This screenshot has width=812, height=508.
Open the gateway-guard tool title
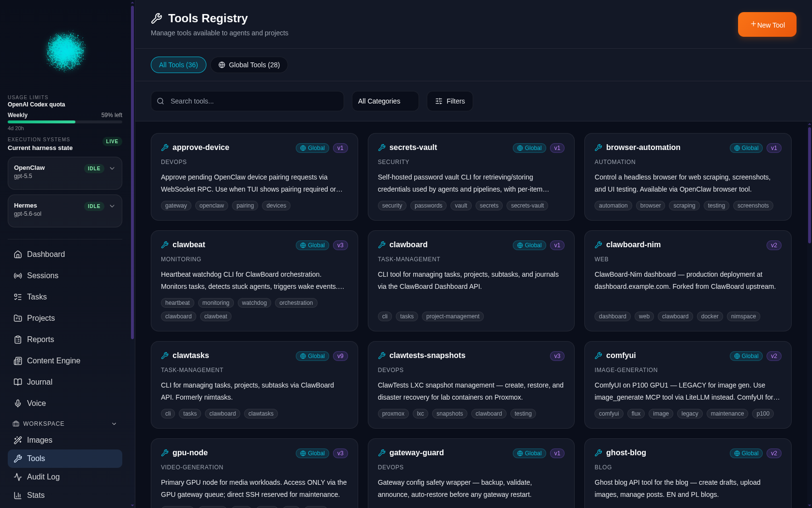416,453
